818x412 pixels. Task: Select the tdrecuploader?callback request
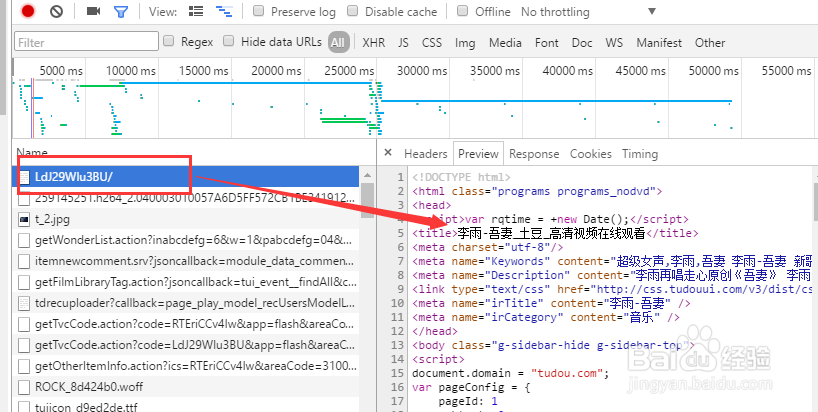tap(187, 302)
